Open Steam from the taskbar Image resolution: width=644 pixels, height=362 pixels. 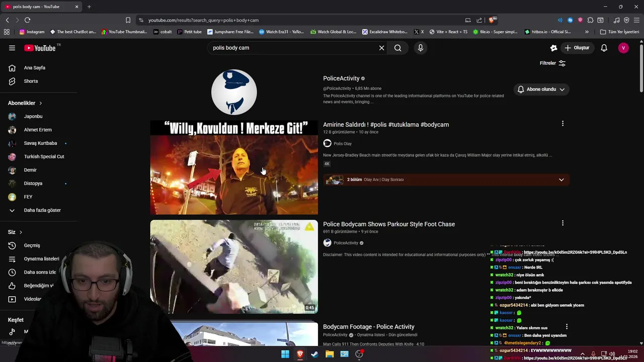314,354
